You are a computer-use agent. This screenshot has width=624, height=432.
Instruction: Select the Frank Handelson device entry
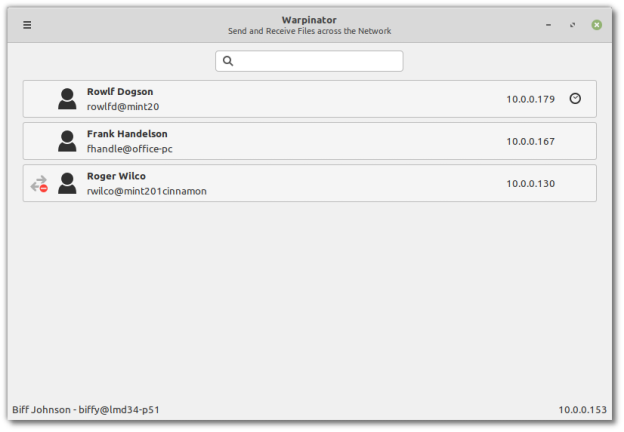pos(300,141)
